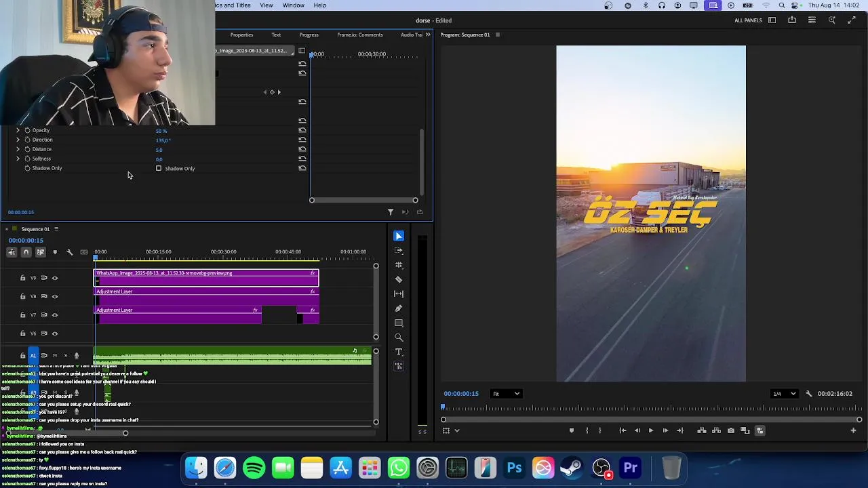Image resolution: width=868 pixels, height=488 pixels.
Task: Select the Ripple Edit tool
Action: click(399, 265)
